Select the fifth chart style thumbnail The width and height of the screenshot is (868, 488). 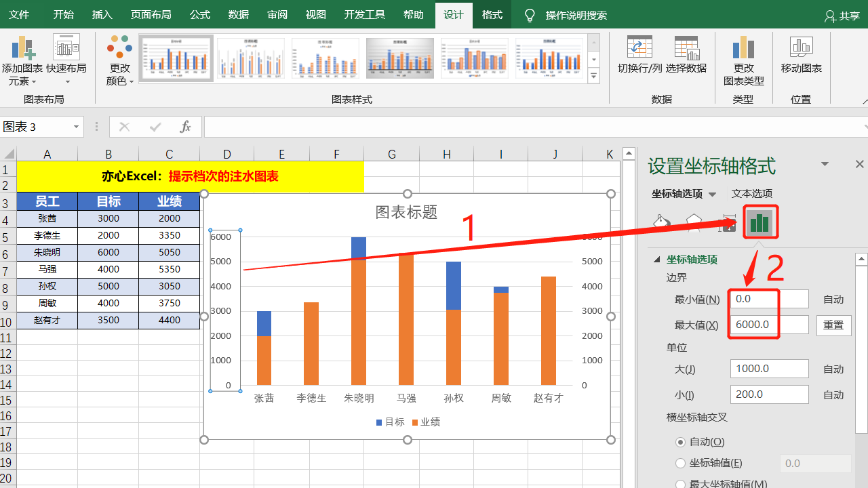[x=475, y=59]
